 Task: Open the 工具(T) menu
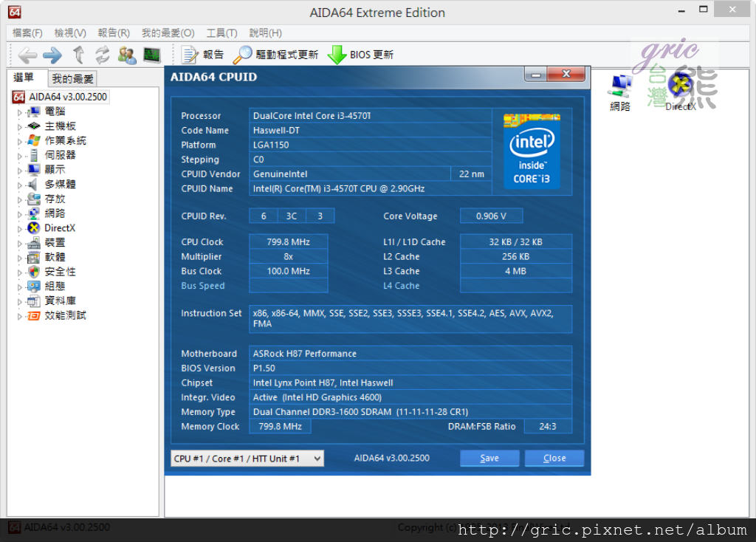(221, 32)
